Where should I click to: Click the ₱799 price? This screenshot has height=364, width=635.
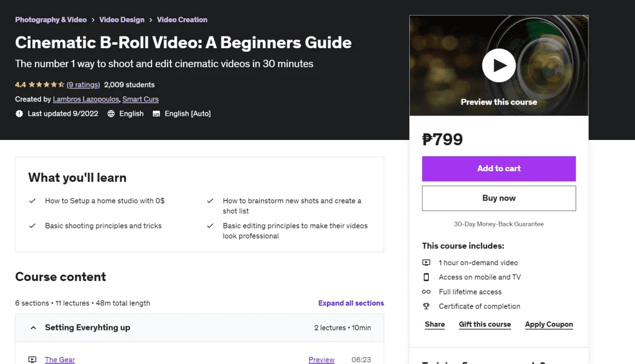coord(442,139)
